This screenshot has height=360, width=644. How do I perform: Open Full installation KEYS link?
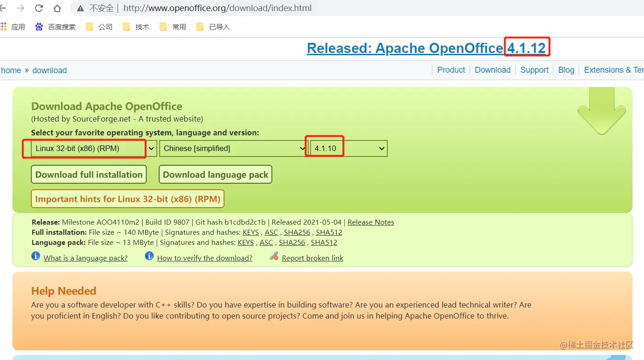tap(251, 232)
